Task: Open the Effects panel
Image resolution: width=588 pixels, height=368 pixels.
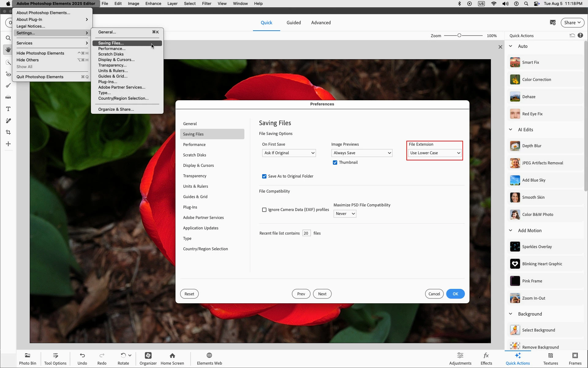Action: [x=486, y=358]
